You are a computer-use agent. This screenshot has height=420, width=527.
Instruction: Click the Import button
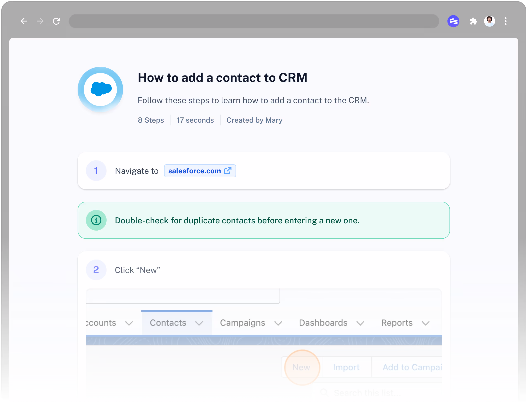tap(346, 367)
